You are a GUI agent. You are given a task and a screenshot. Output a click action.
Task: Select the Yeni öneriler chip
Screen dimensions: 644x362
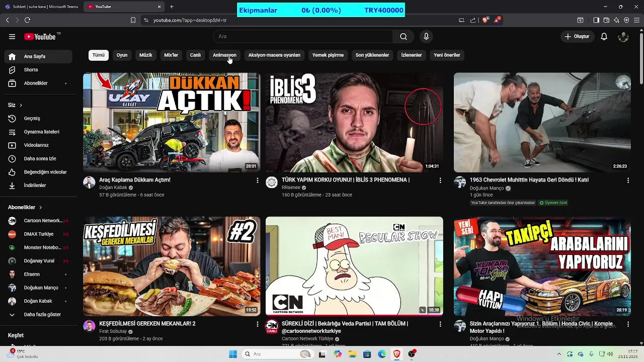tap(447, 55)
